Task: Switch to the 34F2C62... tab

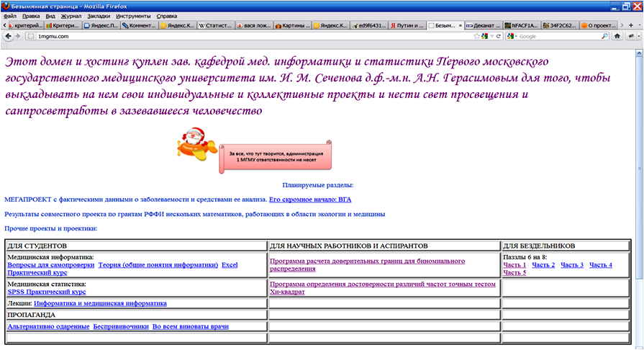Action: pos(560,25)
